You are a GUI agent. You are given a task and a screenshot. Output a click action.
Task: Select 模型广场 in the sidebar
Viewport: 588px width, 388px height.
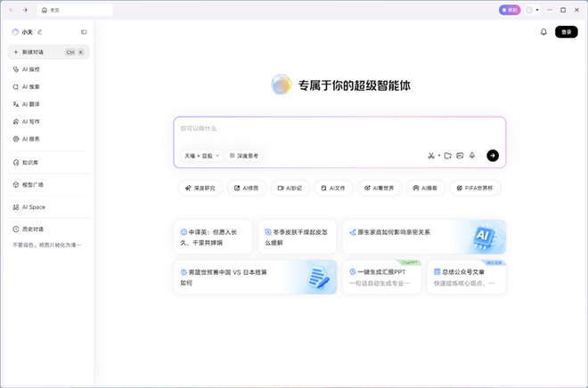tap(32, 185)
